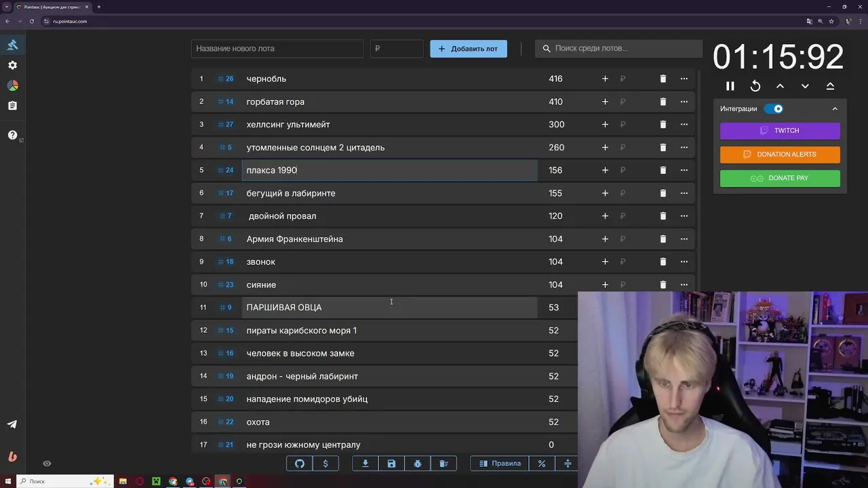Screen dimensions: 868x488
Task: Toggle the Интеграции switch
Action: click(774, 108)
